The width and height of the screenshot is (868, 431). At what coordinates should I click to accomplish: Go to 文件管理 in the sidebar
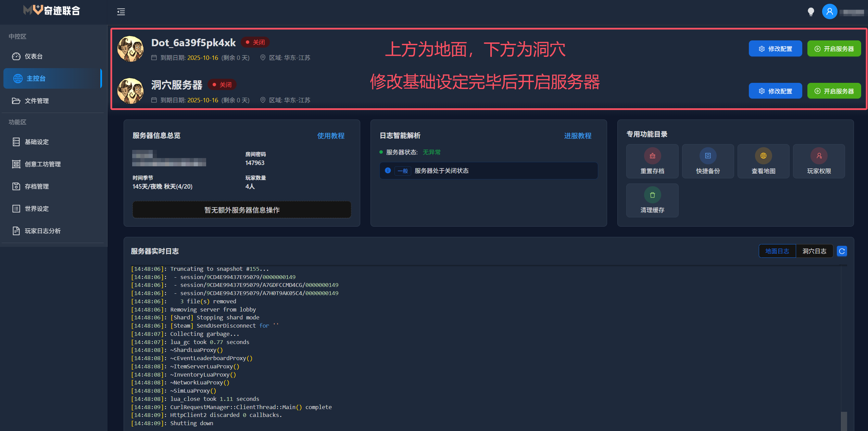tap(36, 101)
